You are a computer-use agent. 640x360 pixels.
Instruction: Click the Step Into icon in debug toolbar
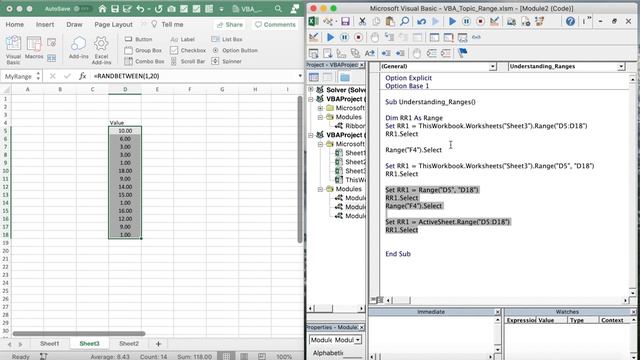[x=389, y=38]
